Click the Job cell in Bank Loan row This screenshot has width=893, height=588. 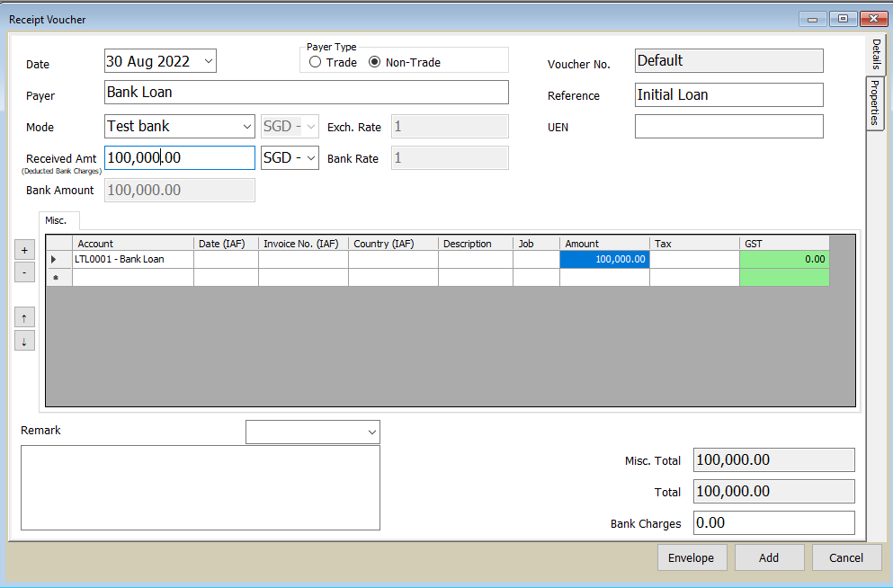point(537,260)
